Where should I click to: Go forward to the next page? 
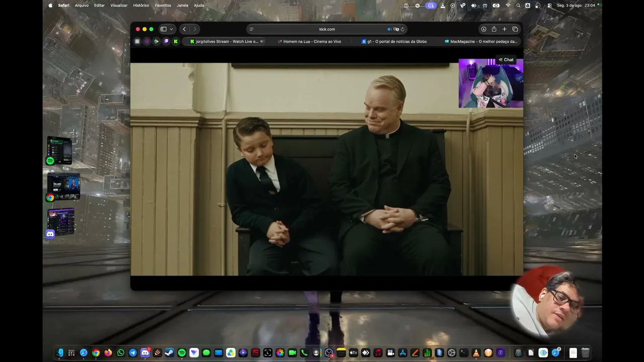click(x=195, y=29)
